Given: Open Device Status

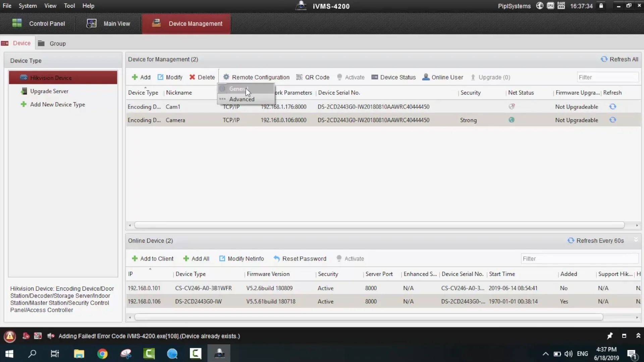Looking at the screenshot, I should tap(393, 77).
